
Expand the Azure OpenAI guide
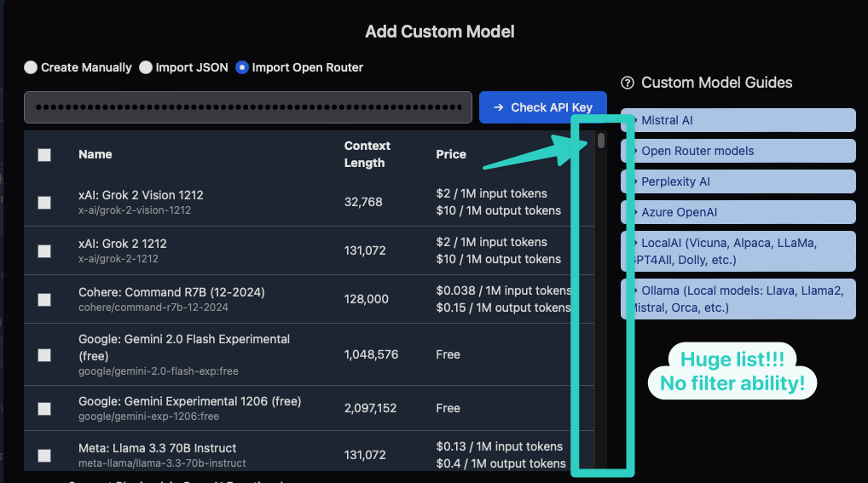[x=738, y=212]
